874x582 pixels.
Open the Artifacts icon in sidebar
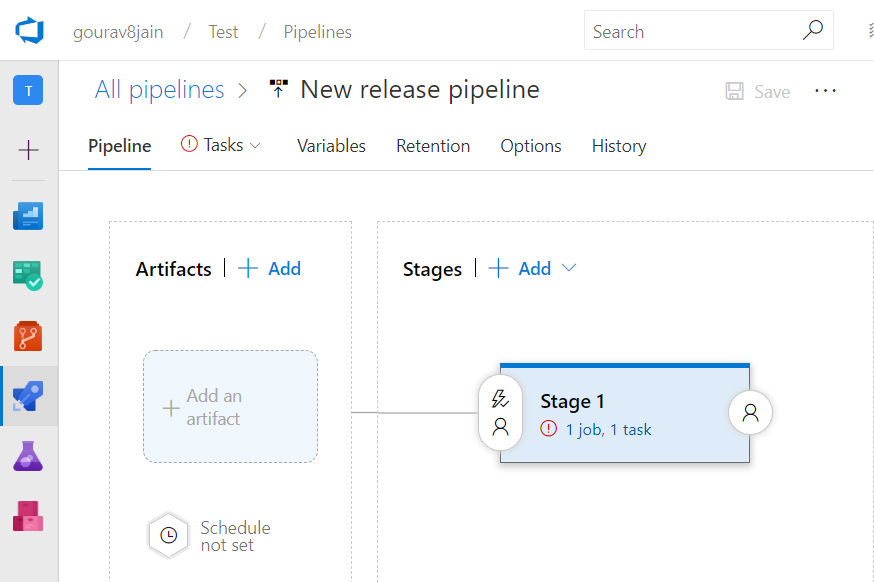point(28,516)
